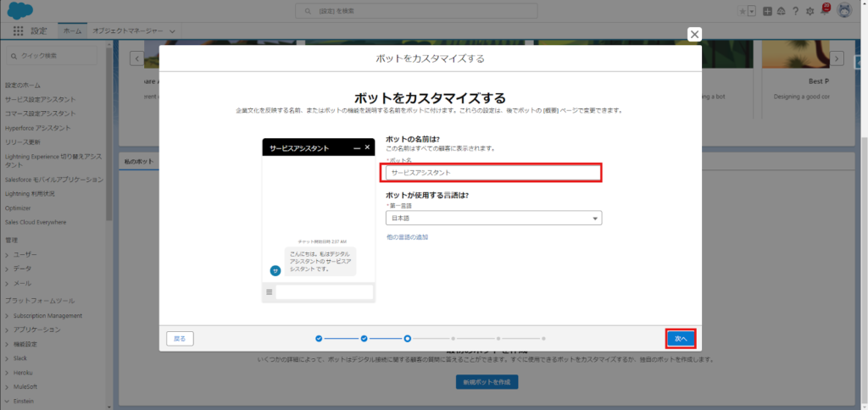Select the ホーム tab
This screenshot has width=868, height=410.
tap(73, 31)
